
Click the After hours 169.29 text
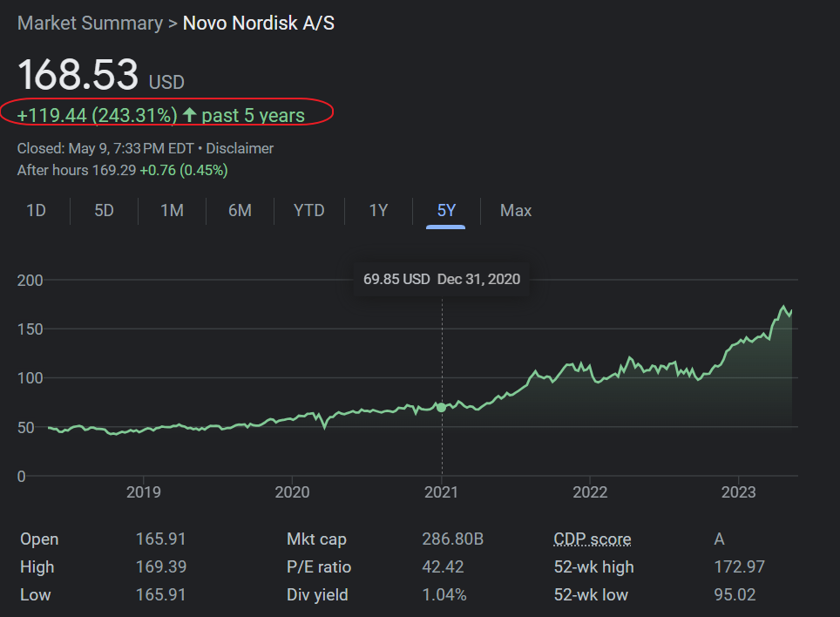77,170
